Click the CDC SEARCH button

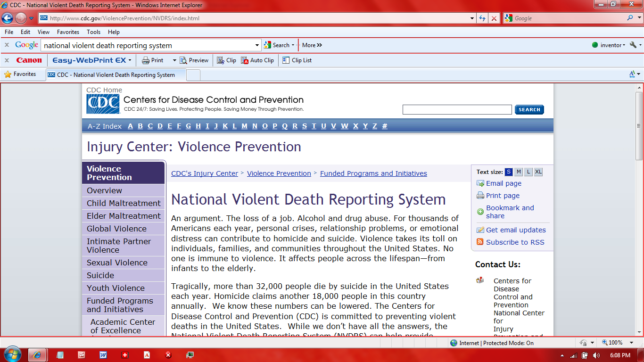tap(529, 110)
